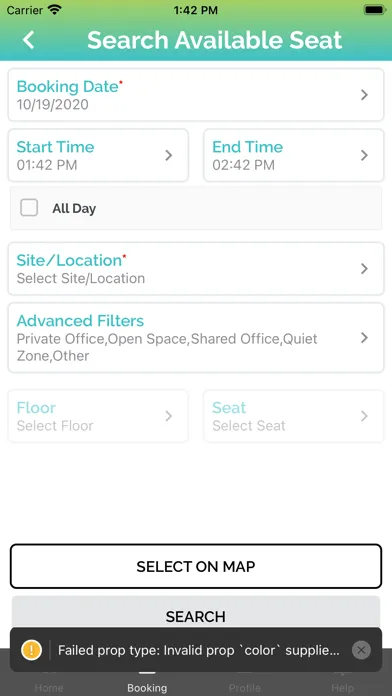Tap the battery icon in status bar
The width and height of the screenshot is (392, 696).
(373, 10)
